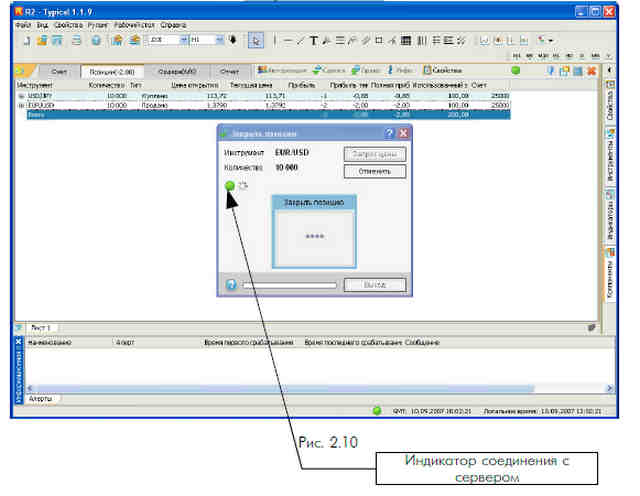Click the blue help icon at dialog bottom
The width and height of the screenshot is (640, 496).
[231, 285]
